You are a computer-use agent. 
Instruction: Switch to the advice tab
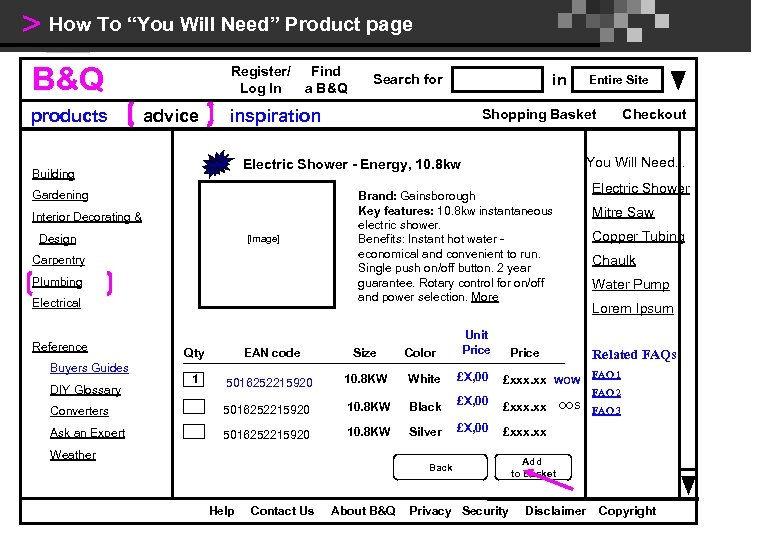pyautogui.click(x=171, y=116)
